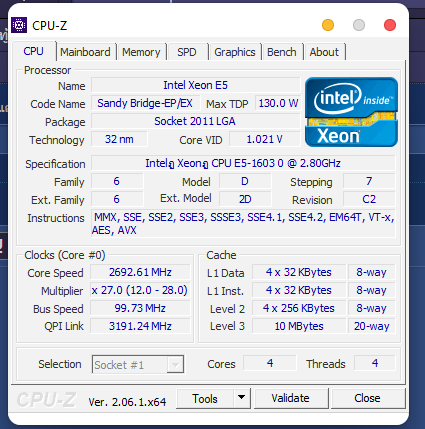This screenshot has width=425, height=429.
Task: Open the Bench tab
Action: (282, 52)
